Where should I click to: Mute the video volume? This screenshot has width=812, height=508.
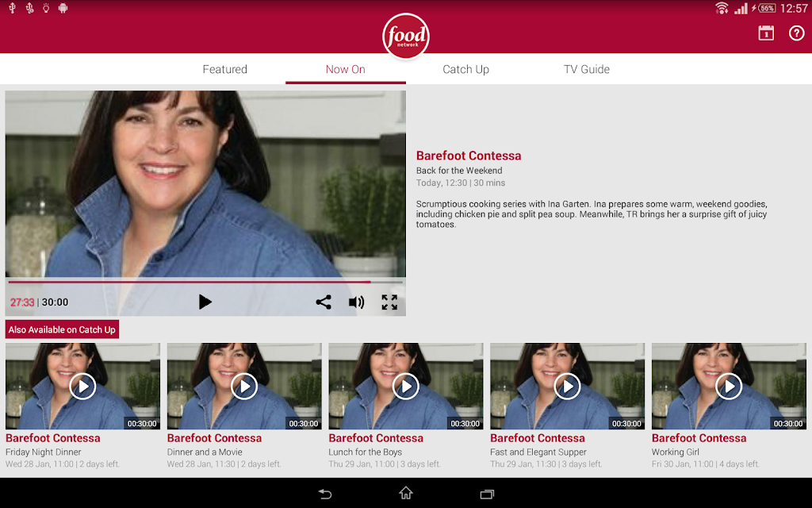pos(356,302)
